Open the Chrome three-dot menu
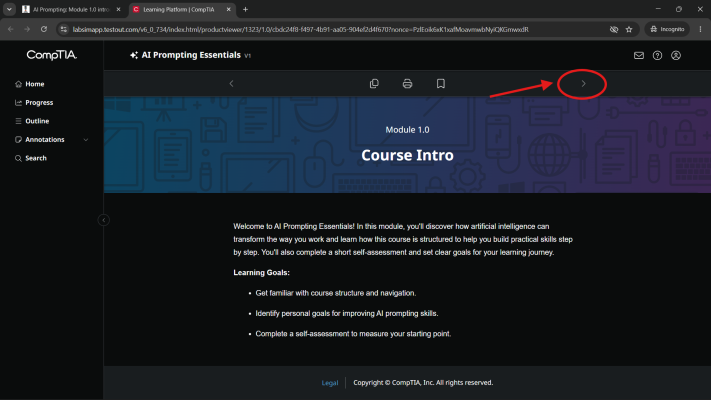The image size is (711, 400). click(700, 29)
